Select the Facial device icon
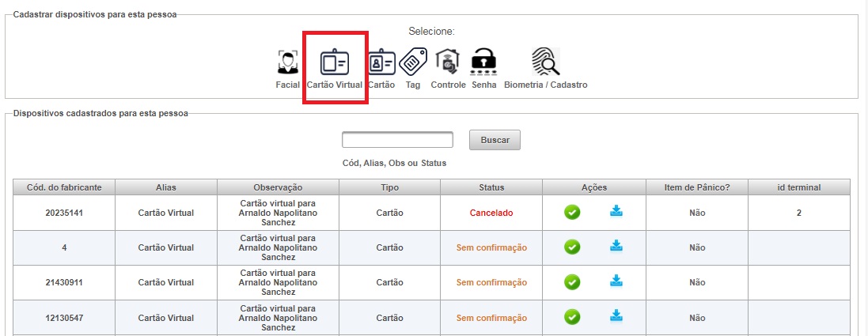Image resolution: width=868 pixels, height=336 pixels. (287, 62)
